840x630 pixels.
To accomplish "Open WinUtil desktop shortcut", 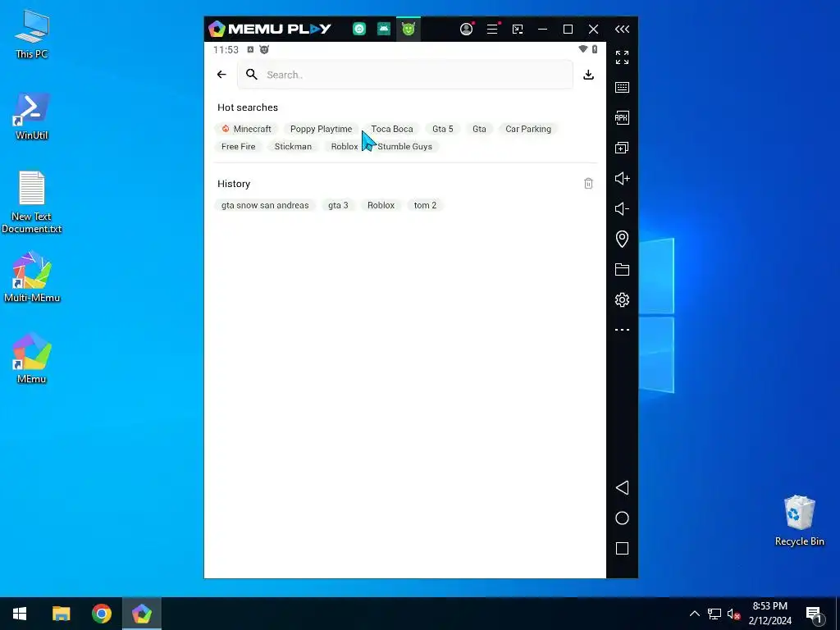I will (x=32, y=116).
